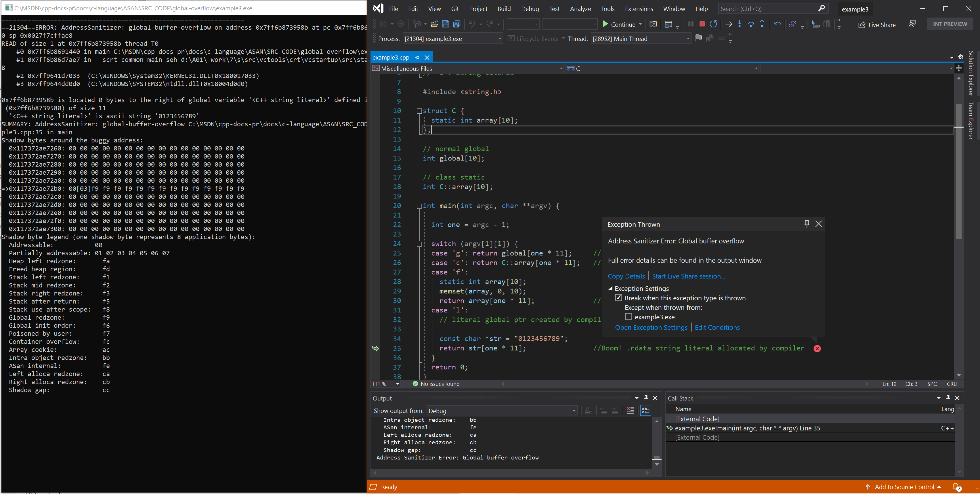This screenshot has height=494, width=980.
Task: Open the zoom level dropdown
Action: click(x=398, y=384)
